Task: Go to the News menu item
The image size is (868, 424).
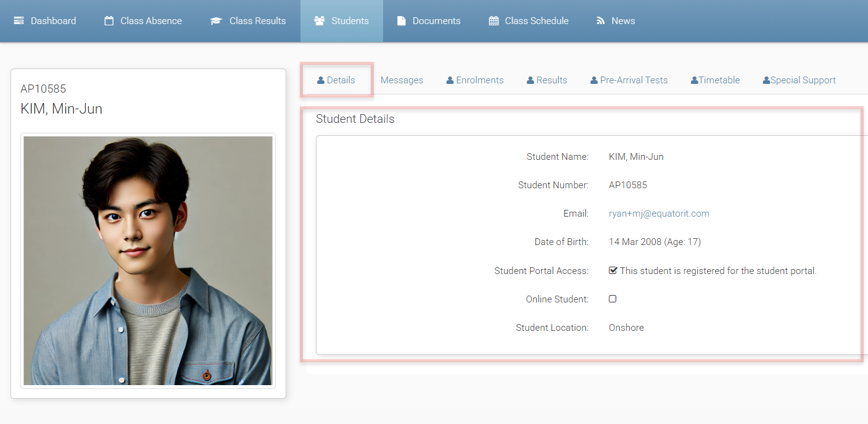Action: [x=622, y=21]
